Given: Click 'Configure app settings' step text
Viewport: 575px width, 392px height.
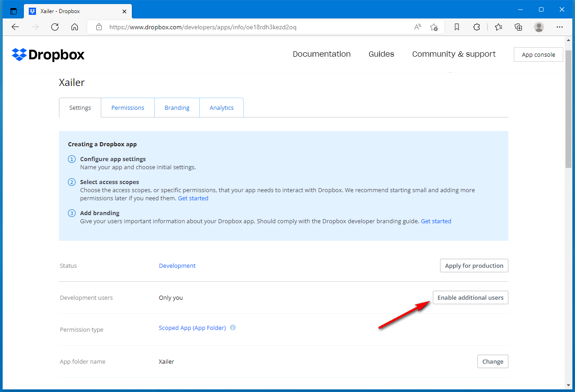Looking at the screenshot, I should (x=113, y=159).
